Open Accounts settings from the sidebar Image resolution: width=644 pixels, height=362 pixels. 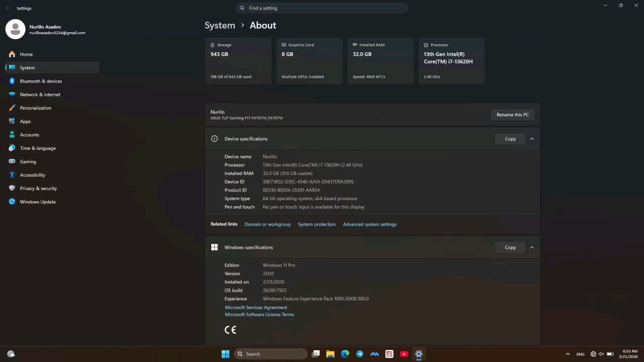point(29,134)
